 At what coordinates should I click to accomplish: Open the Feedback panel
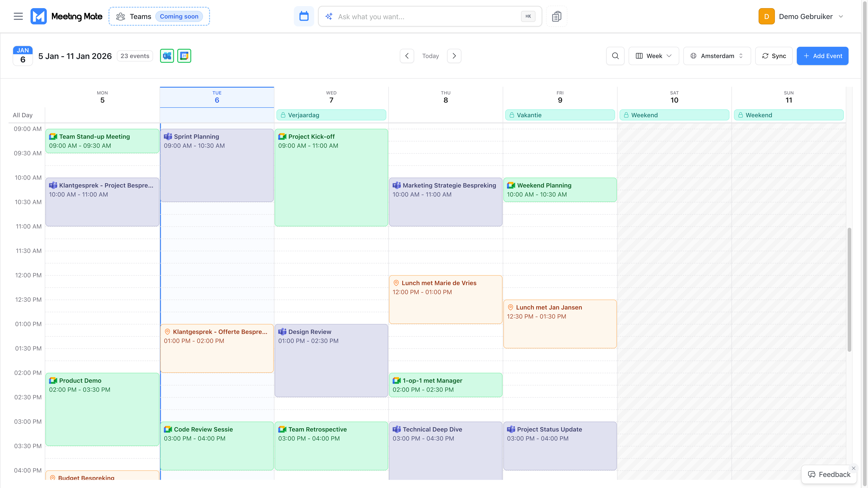pos(829,475)
